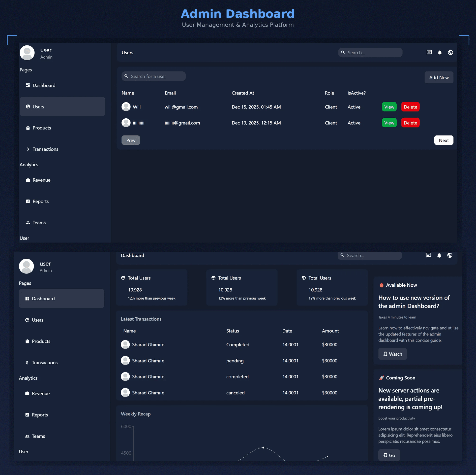Go to Next page of users
The width and height of the screenshot is (476, 475).
click(x=443, y=140)
